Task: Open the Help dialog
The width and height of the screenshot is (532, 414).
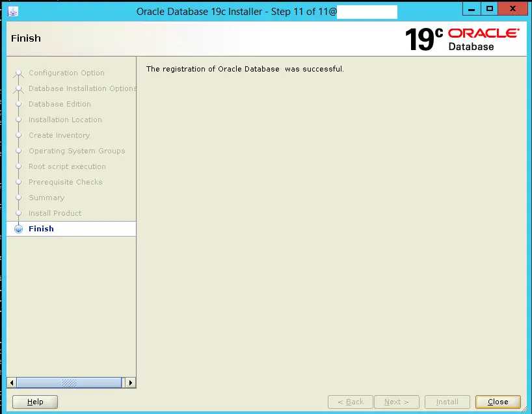Action: click(34, 402)
